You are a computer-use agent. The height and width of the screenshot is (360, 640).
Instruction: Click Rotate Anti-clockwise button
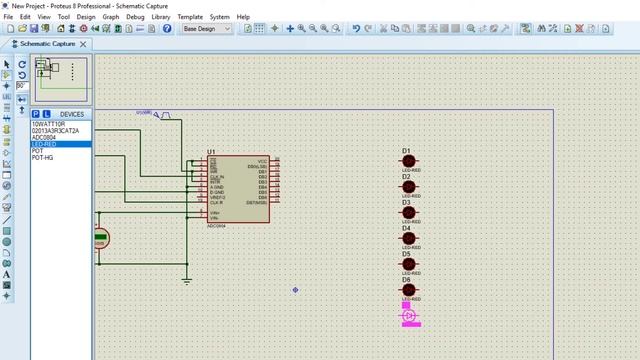[x=22, y=75]
